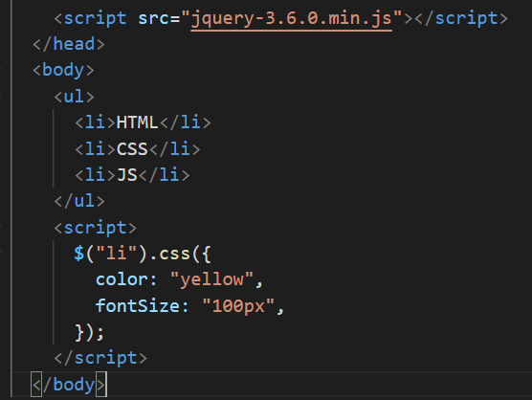Click the fontSize property name
This screenshot has width=532, height=400.
pyautogui.click(x=138, y=306)
